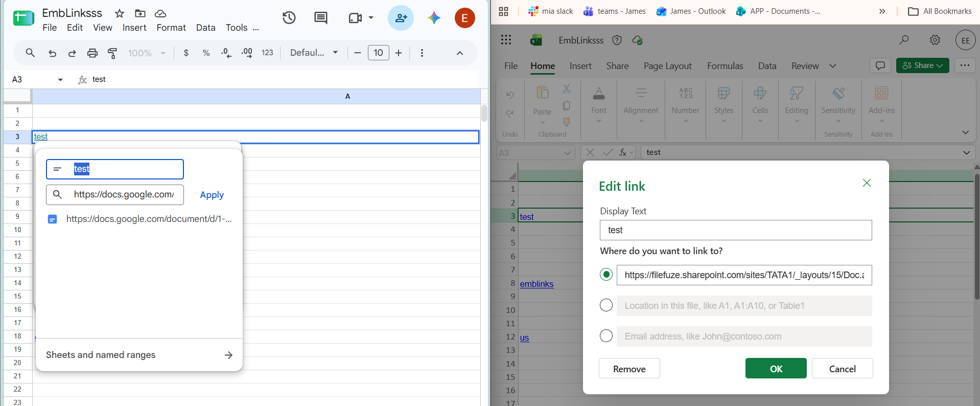Star the EmbLinksss Google Sheets document
This screenshot has width=980, height=406.
(x=120, y=13)
